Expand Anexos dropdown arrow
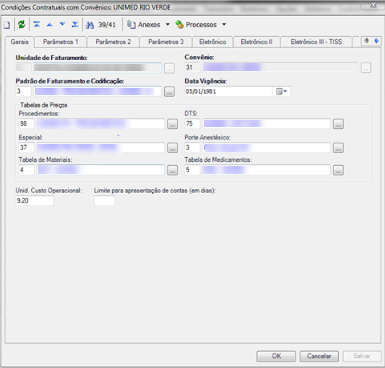The height and width of the screenshot is (368, 385). click(x=168, y=24)
